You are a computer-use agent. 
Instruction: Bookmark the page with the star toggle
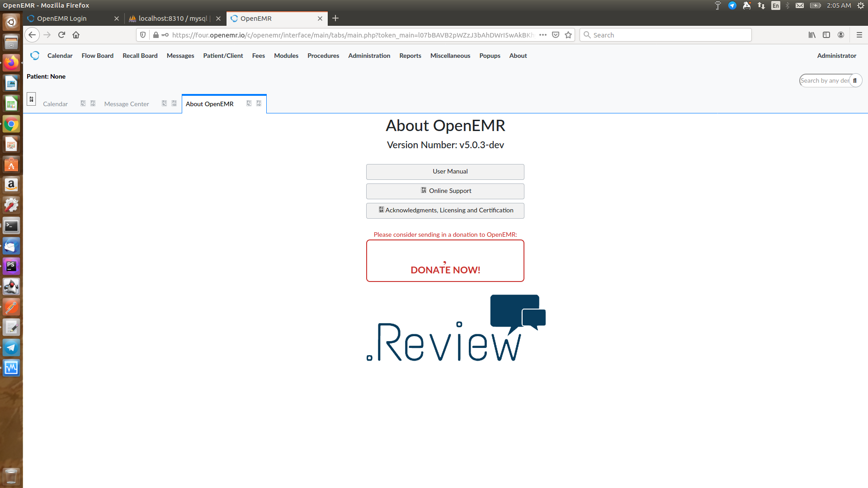[x=568, y=35]
